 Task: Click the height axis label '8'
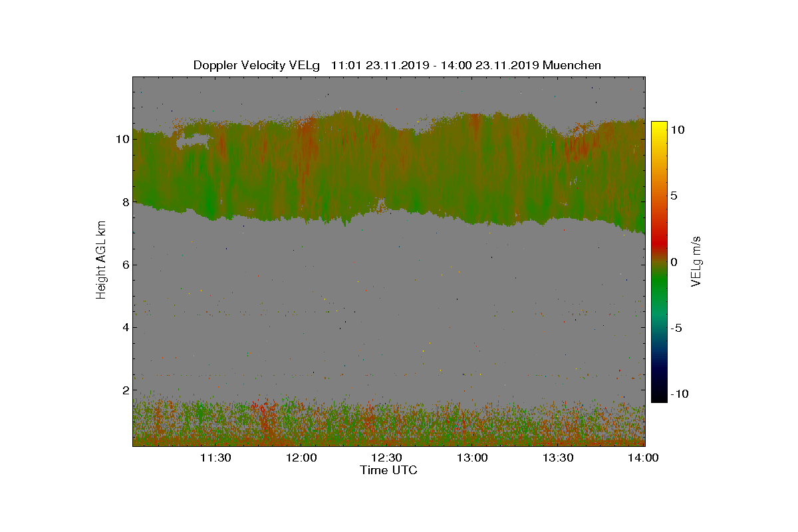(124, 202)
